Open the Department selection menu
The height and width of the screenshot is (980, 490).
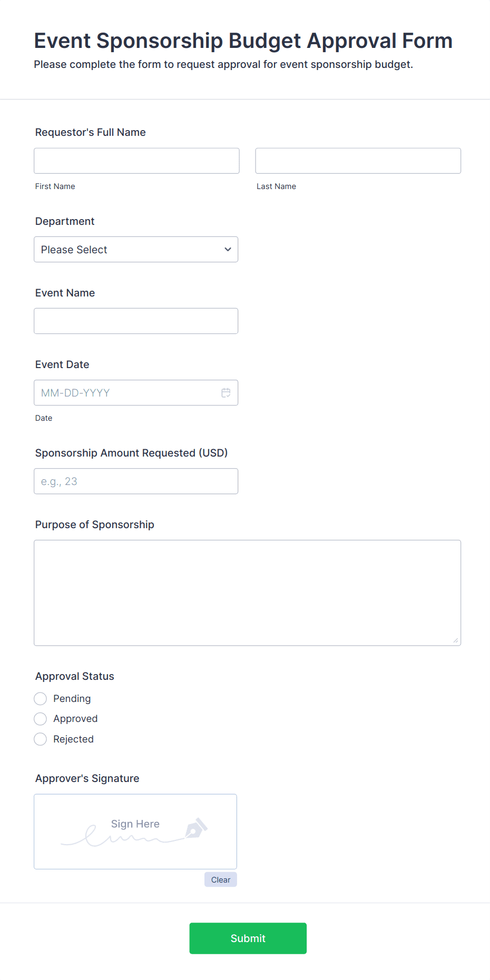point(135,249)
